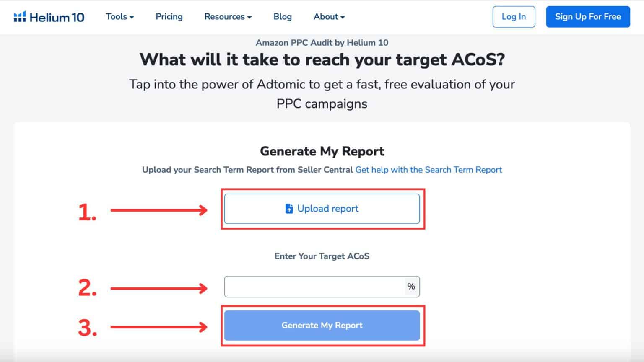
Task: Open the Blog page from the navigation
Action: [x=282, y=17]
